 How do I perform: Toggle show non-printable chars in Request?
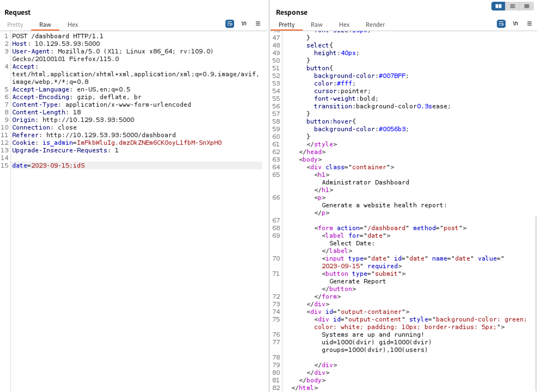point(244,24)
